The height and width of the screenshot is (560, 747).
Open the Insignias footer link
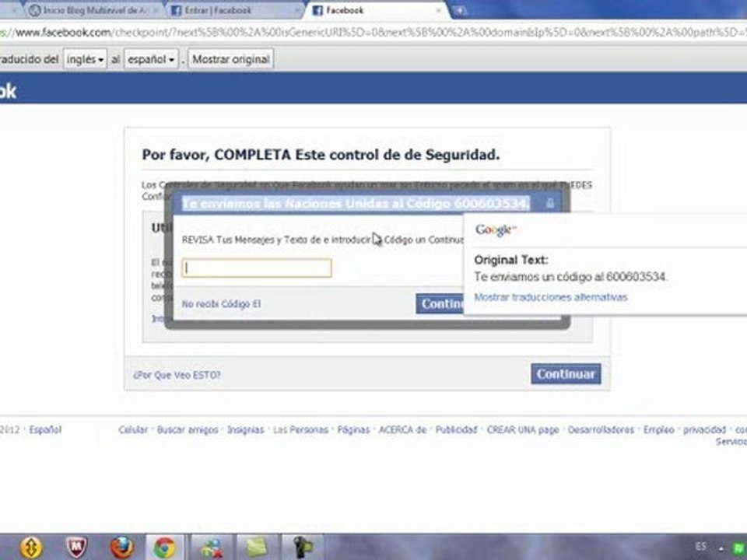[245, 429]
